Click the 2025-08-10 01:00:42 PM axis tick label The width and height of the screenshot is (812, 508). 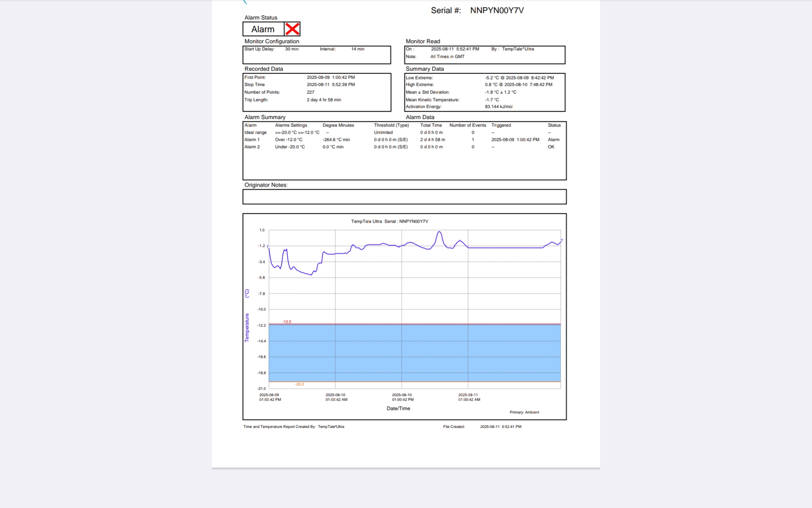tap(403, 397)
